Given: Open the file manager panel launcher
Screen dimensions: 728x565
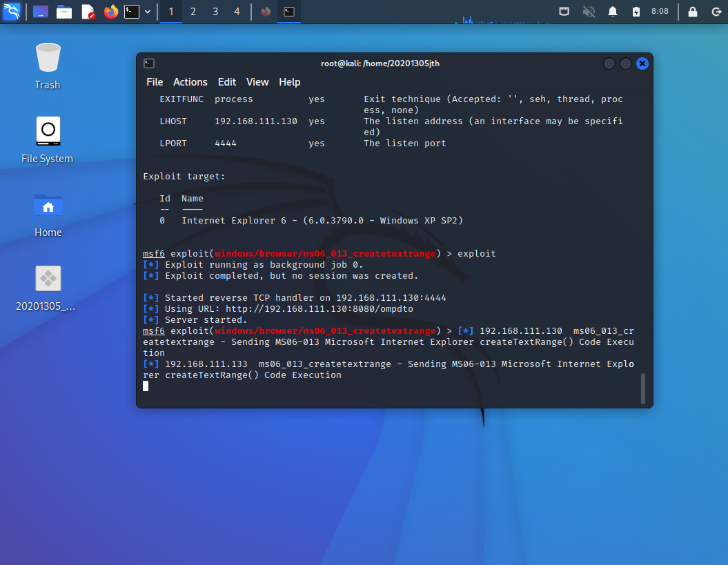Looking at the screenshot, I should 64,12.
